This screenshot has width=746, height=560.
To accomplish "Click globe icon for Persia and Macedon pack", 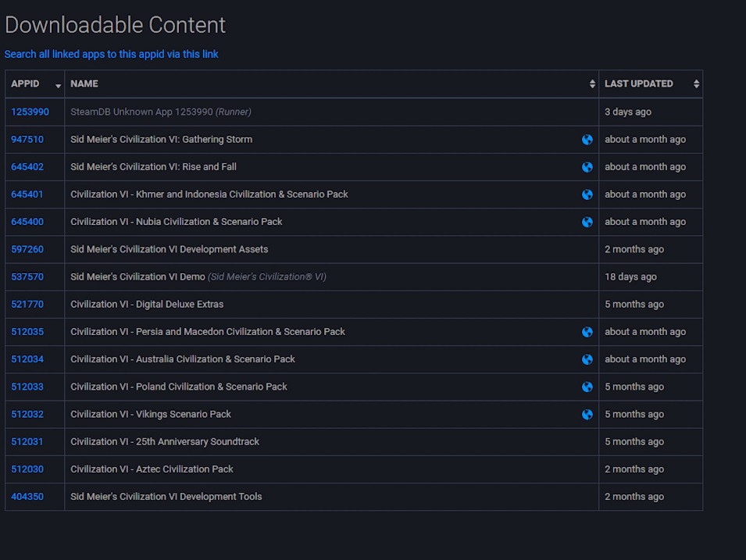I will 587,332.
